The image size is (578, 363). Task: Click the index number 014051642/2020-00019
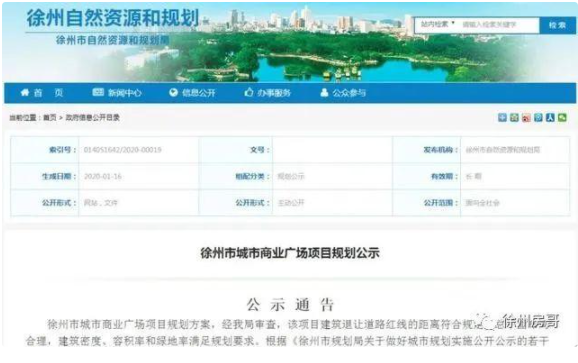pos(122,150)
